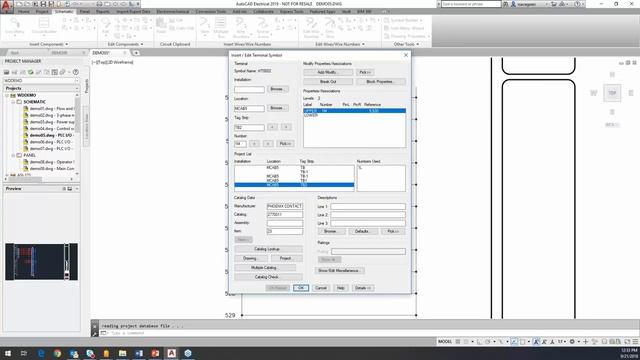Click the Trim Wire ribbon tool
The image size is (640, 360).
pos(330,26)
